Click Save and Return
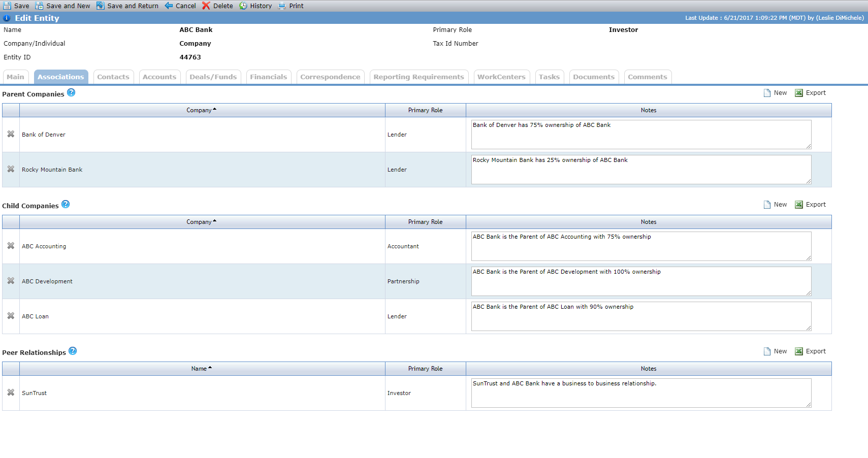868x458 pixels. (x=127, y=6)
